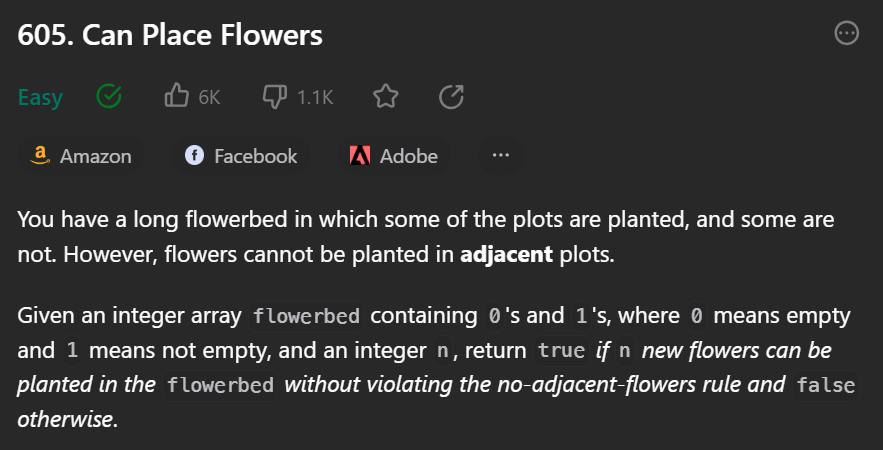Click the false code snippet

[x=825, y=385]
